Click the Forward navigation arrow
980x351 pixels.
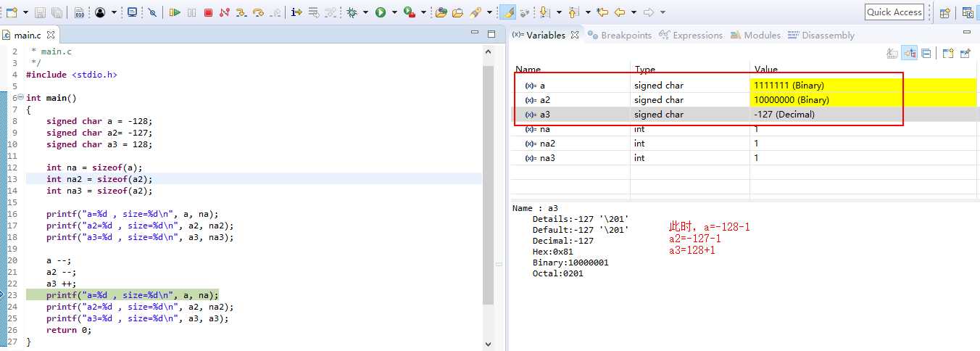coord(649,12)
